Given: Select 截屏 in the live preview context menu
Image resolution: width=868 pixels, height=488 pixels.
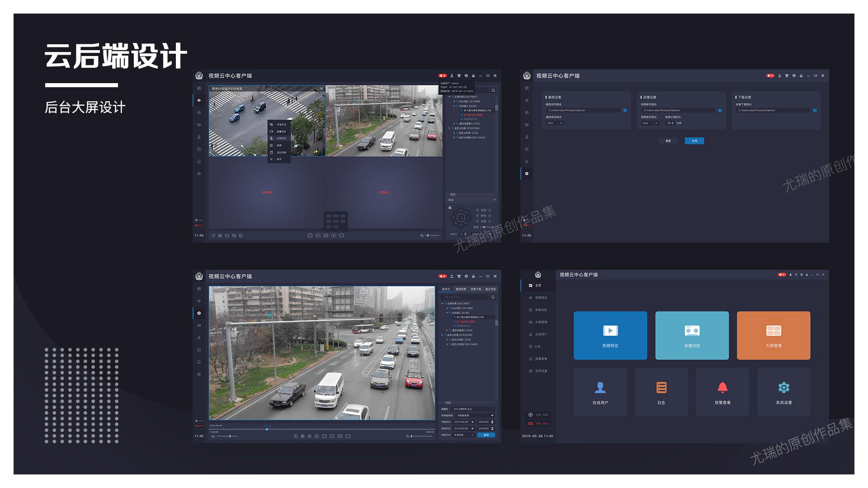Looking at the screenshot, I should [x=279, y=145].
